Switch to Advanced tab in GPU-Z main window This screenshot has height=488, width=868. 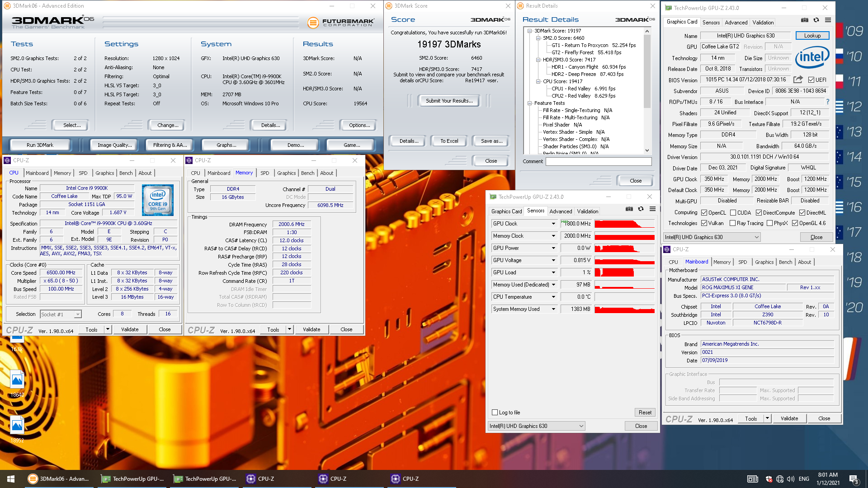coord(736,23)
